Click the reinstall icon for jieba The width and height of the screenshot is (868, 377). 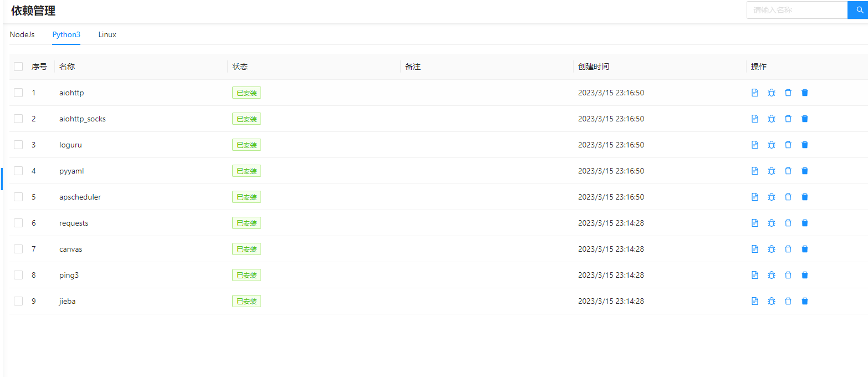pyautogui.click(x=771, y=300)
